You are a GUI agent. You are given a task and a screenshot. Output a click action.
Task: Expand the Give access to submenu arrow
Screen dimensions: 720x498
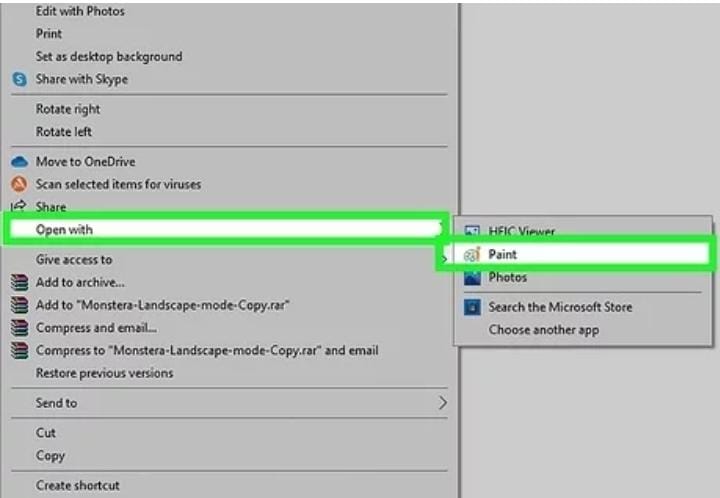[442, 260]
